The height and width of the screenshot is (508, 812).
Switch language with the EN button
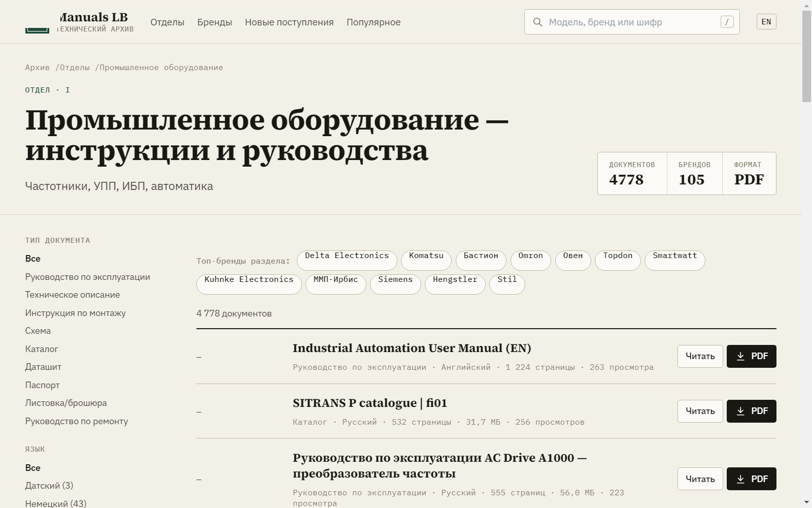click(x=766, y=22)
